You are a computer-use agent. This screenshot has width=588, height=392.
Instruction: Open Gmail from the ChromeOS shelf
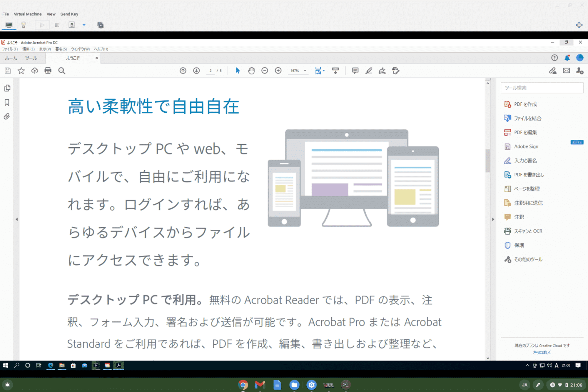point(260,385)
